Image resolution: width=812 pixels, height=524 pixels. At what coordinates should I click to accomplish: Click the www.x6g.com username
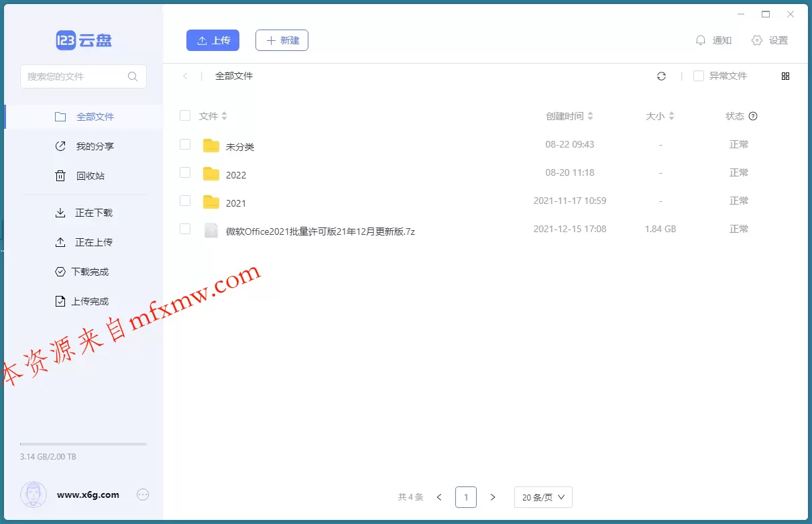click(x=89, y=494)
